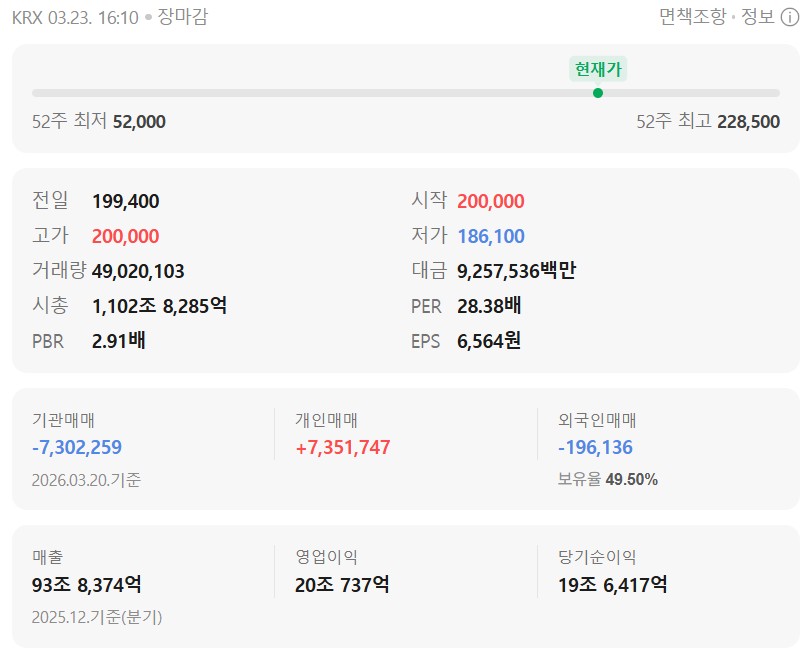Open the 정보 info icon
Screen dimensions: 811x658
(788, 18)
